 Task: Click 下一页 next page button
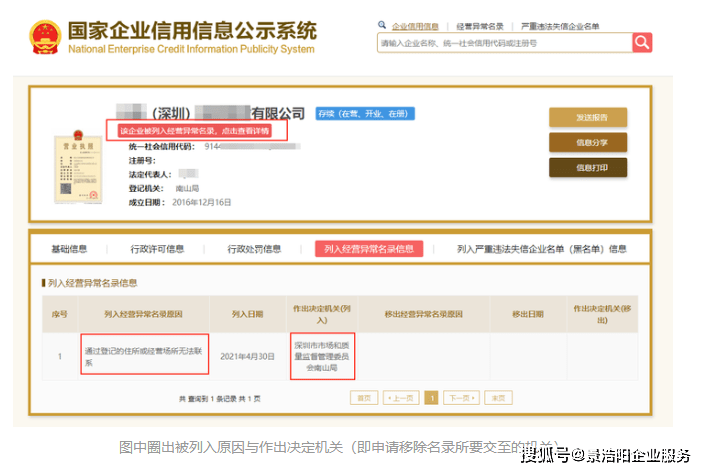(x=458, y=398)
